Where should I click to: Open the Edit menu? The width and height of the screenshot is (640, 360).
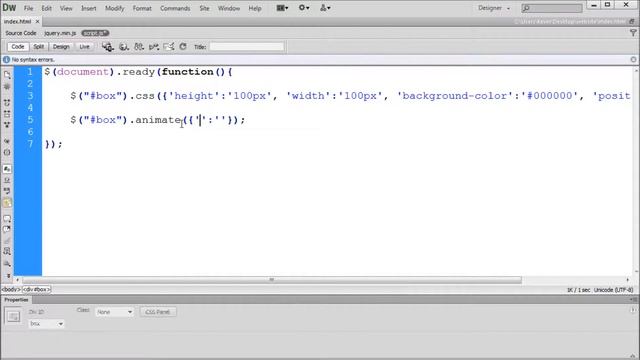tap(47, 8)
